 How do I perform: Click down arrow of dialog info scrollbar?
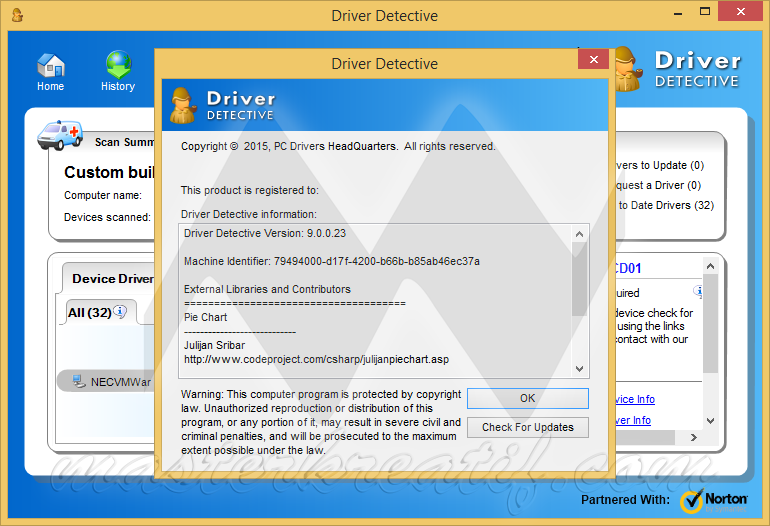click(579, 369)
